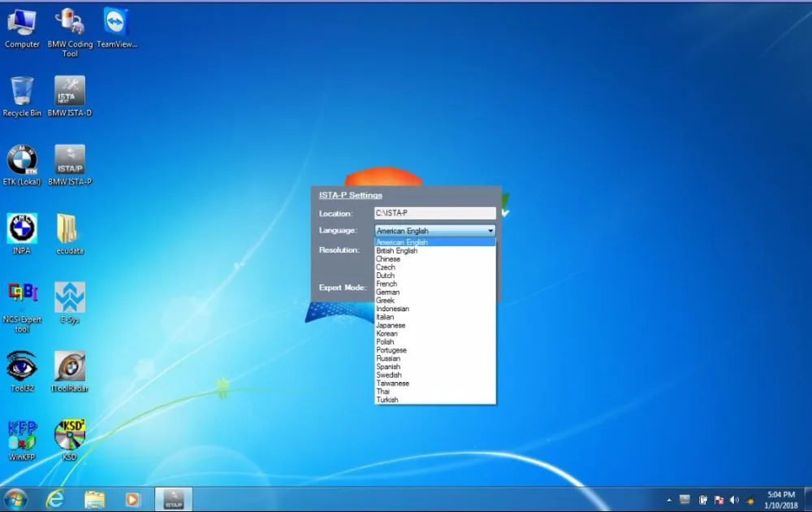Select NCS-Expert tool desktop icon
The height and width of the screenshot is (512, 812).
tap(22, 307)
